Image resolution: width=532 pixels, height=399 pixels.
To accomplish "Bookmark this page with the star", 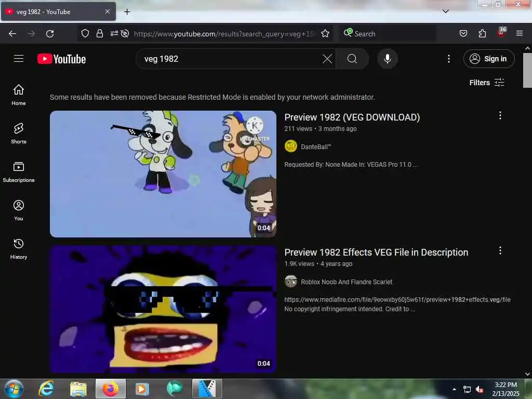I will click(x=325, y=33).
